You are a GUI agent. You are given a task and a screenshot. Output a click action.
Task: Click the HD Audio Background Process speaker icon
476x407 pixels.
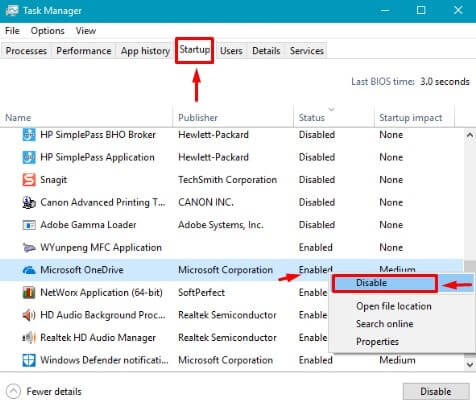(29, 315)
